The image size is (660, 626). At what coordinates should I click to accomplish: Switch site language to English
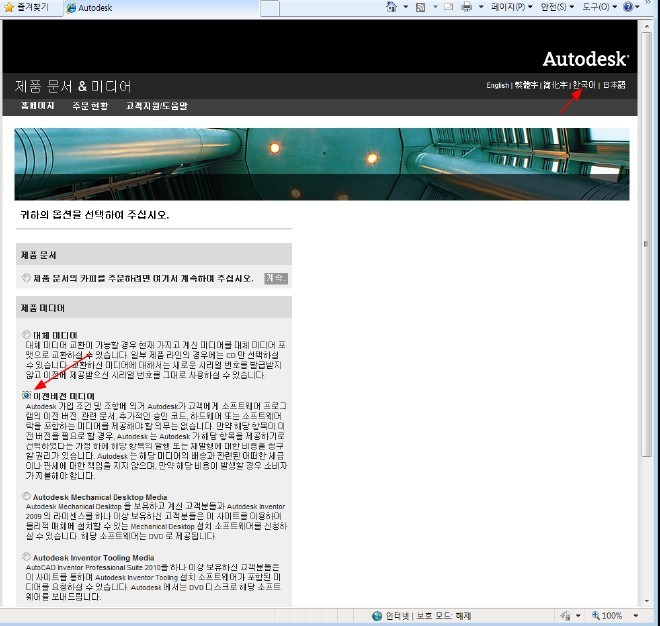coord(498,85)
